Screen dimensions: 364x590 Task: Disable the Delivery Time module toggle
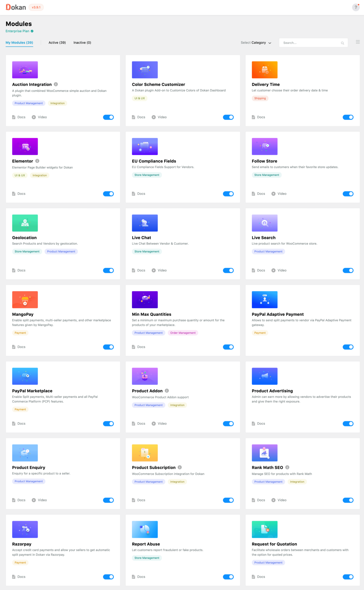[x=348, y=117]
